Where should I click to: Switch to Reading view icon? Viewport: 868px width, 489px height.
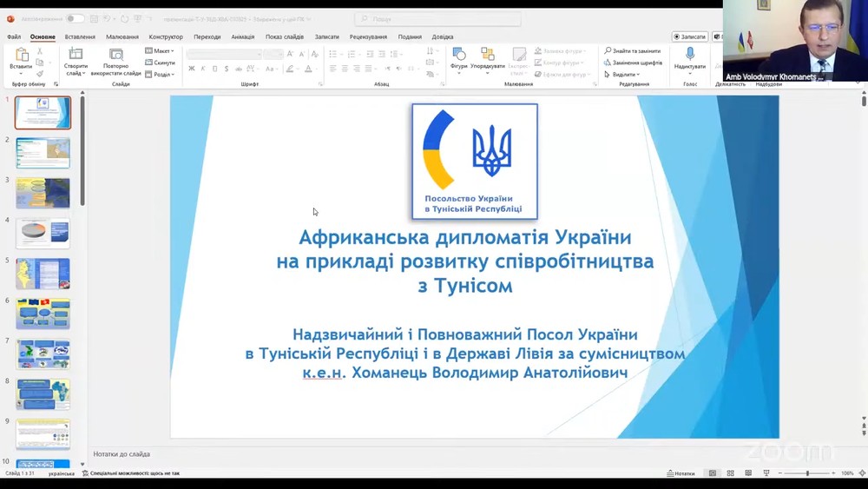[x=748, y=473]
